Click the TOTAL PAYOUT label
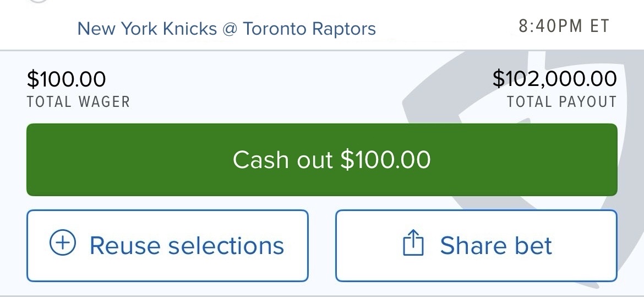 click(x=561, y=102)
